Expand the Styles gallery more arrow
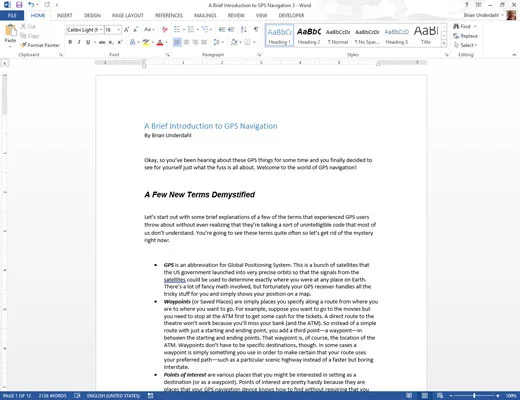The width and height of the screenshot is (520, 400). coord(444,43)
